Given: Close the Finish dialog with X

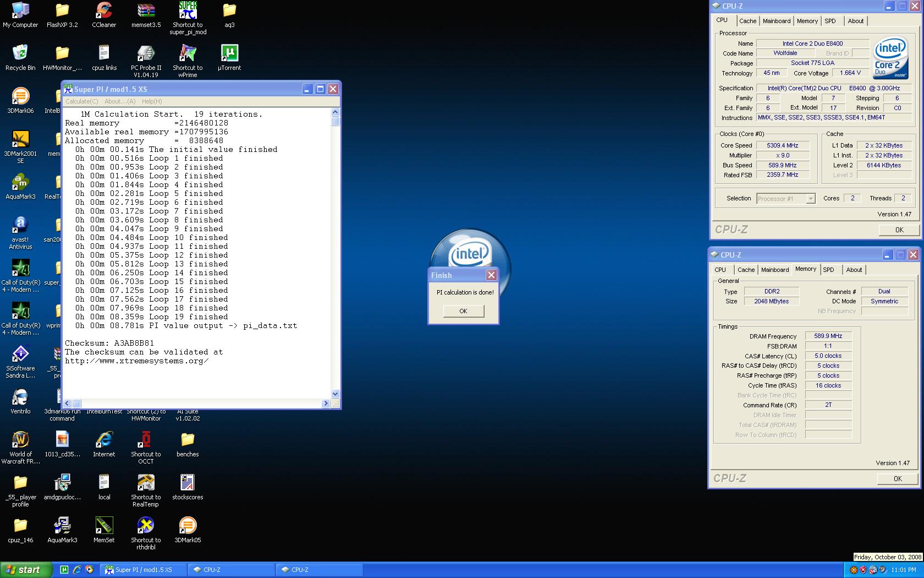Looking at the screenshot, I should pos(491,275).
